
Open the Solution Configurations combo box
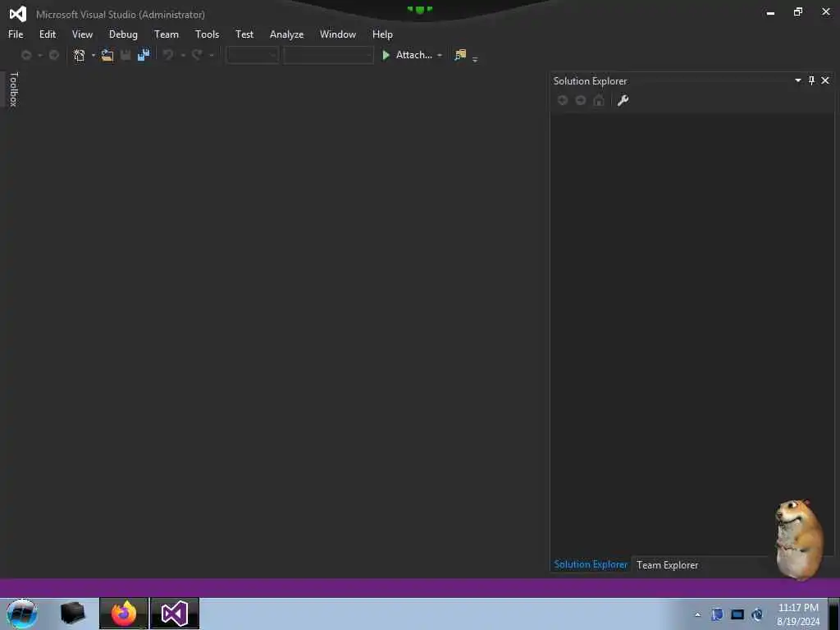(x=253, y=55)
